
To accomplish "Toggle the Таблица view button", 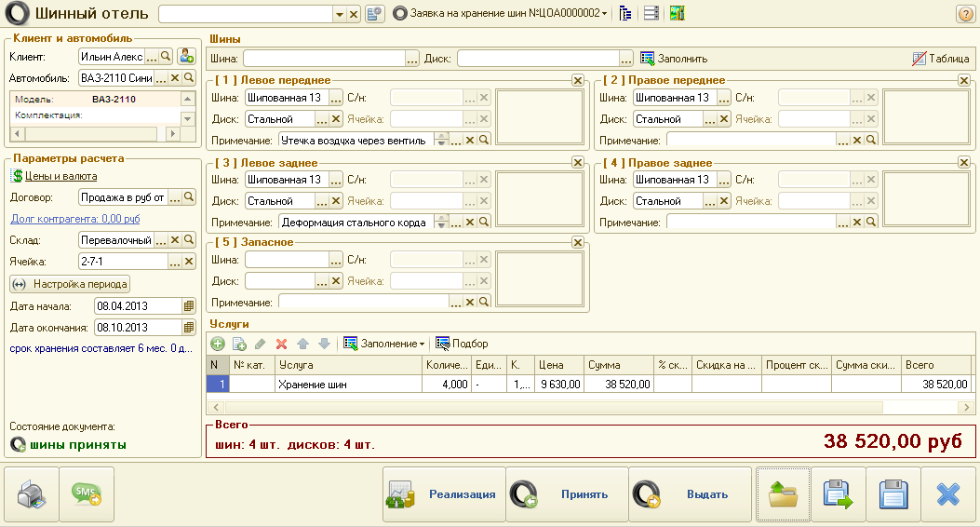I will pyautogui.click(x=940, y=59).
